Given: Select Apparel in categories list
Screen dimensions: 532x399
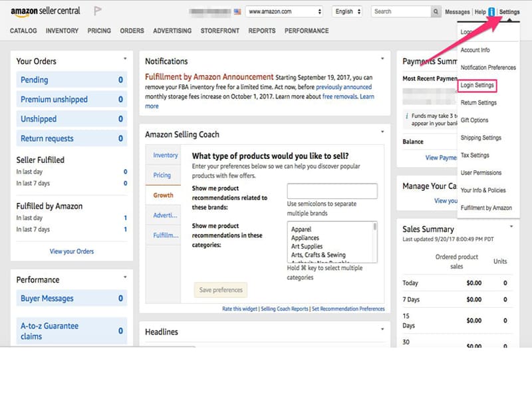Looking at the screenshot, I should (301, 229).
